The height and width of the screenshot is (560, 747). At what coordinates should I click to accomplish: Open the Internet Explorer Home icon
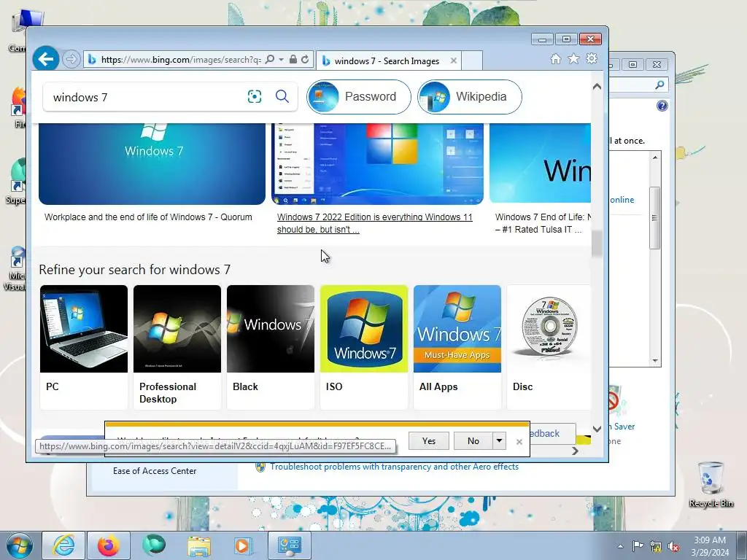point(555,58)
